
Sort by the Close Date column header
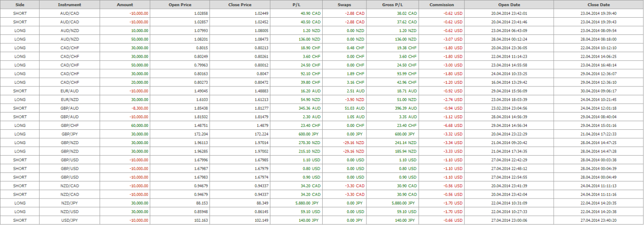point(599,5)
